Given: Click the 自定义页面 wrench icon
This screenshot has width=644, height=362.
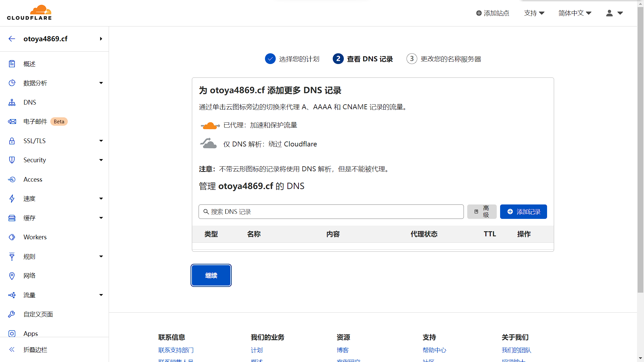Looking at the screenshot, I should [12, 314].
